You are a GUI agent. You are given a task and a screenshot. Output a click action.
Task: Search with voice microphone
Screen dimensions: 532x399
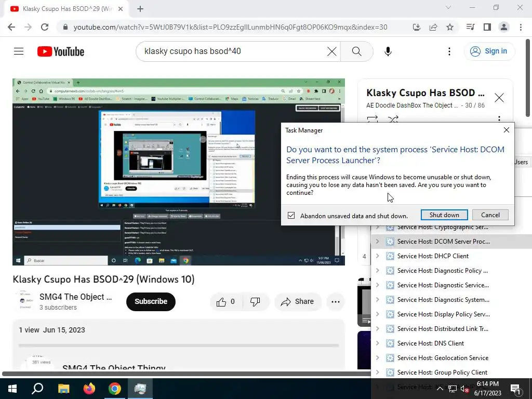tap(388, 51)
